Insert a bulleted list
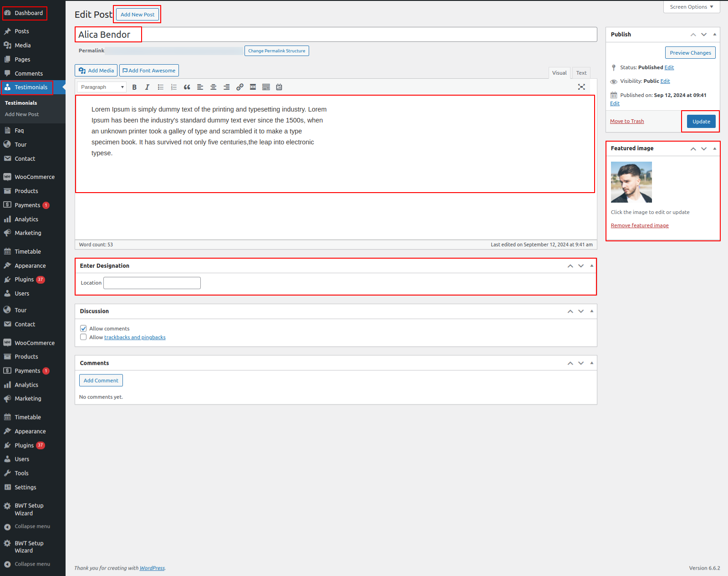 161,87
